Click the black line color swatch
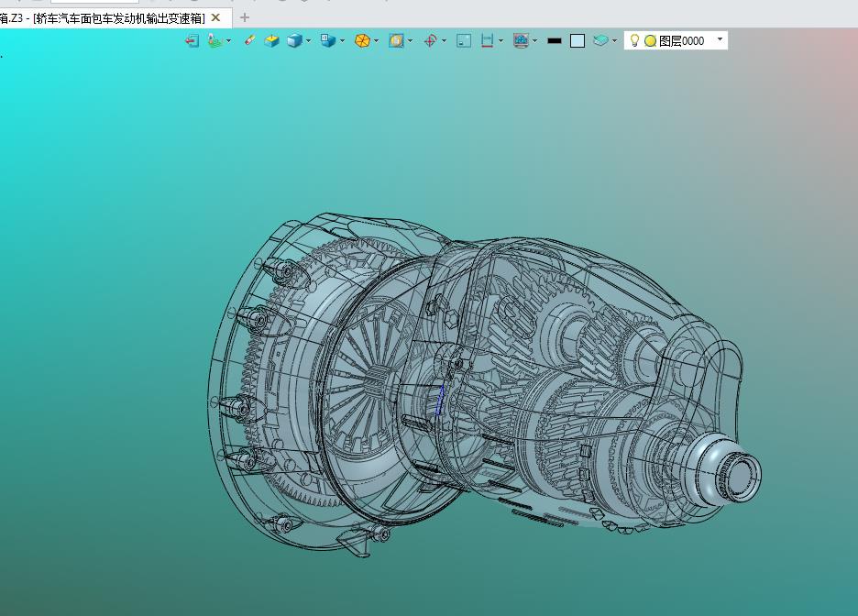 (x=554, y=40)
